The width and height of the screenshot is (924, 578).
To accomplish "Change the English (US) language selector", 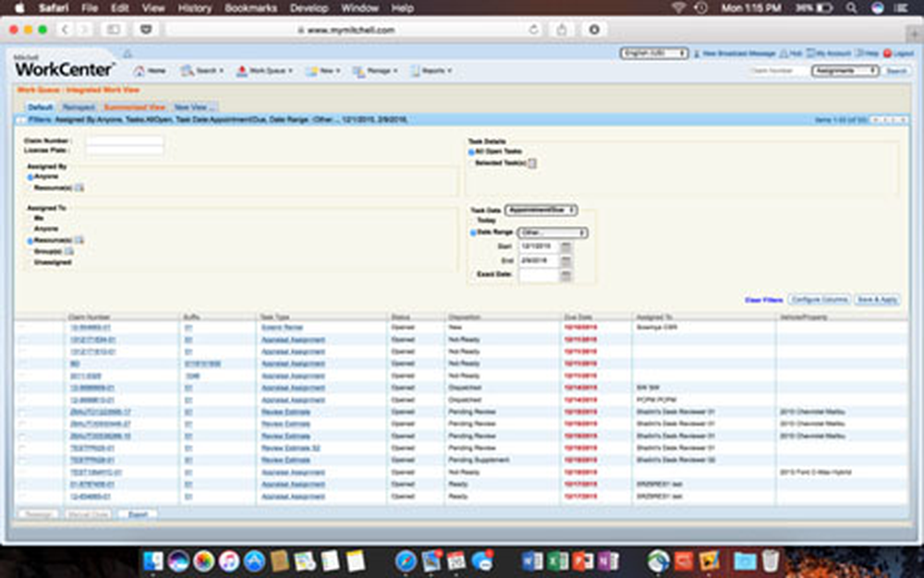I will click(653, 54).
